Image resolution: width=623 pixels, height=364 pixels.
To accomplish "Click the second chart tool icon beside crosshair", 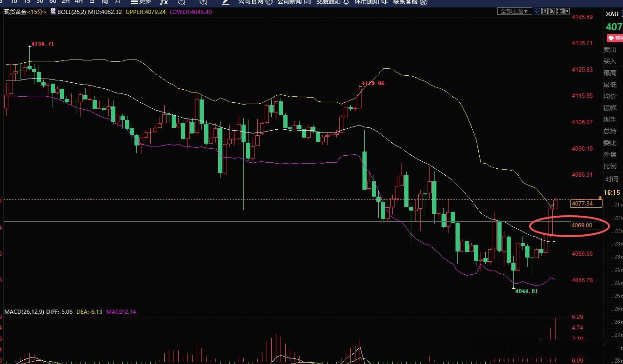I will click(x=544, y=11).
